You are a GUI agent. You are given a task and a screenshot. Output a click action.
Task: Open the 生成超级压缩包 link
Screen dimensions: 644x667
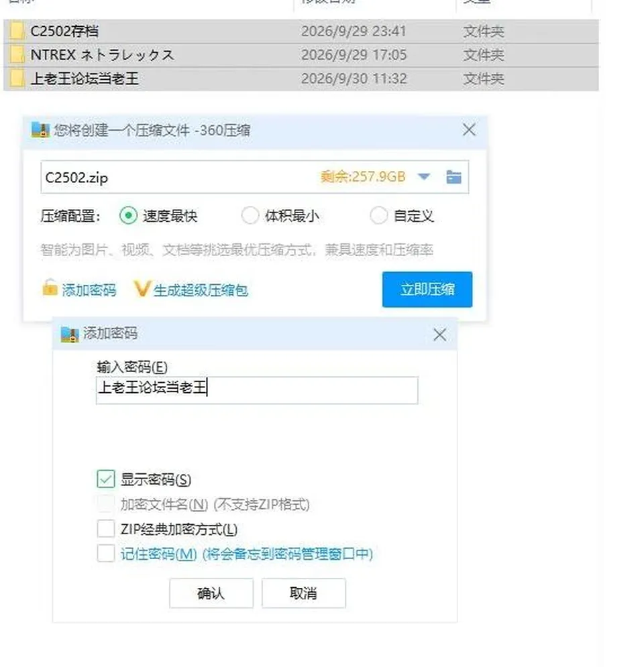tap(201, 290)
